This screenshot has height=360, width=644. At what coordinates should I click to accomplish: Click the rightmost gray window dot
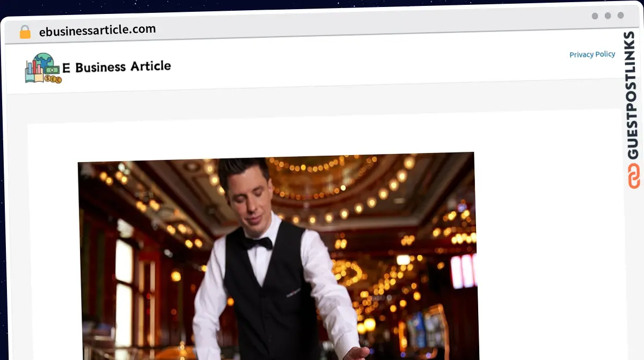tap(620, 16)
